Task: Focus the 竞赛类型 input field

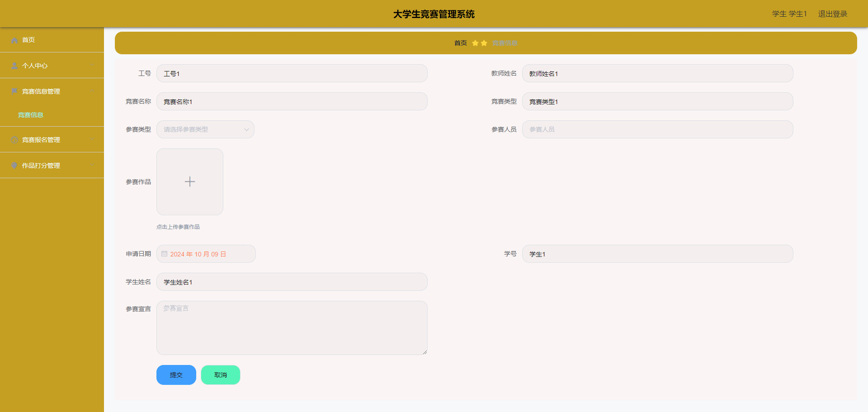Action: tap(658, 101)
